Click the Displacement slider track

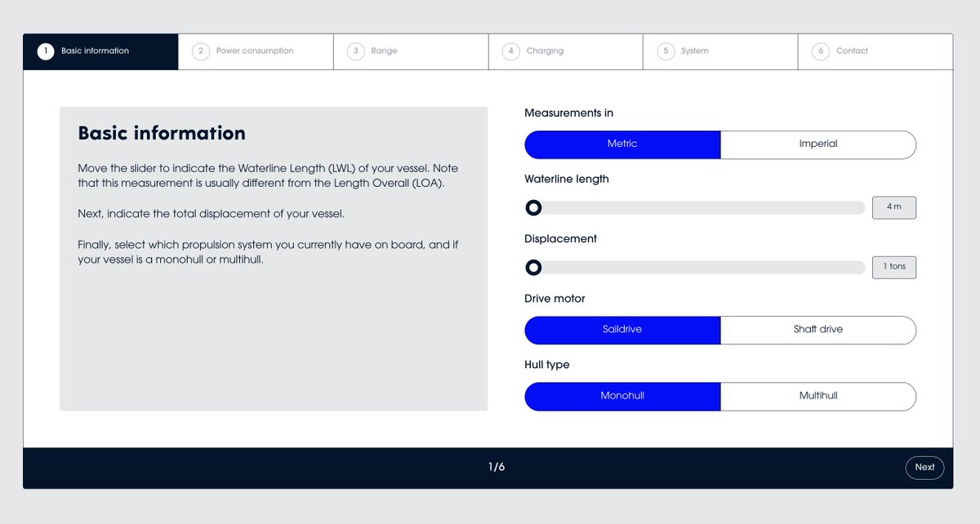[695, 268]
